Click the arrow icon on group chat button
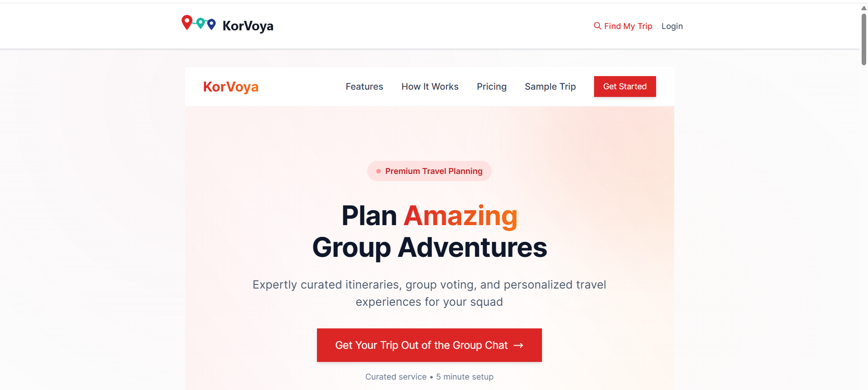This screenshot has width=868, height=390. pos(518,345)
